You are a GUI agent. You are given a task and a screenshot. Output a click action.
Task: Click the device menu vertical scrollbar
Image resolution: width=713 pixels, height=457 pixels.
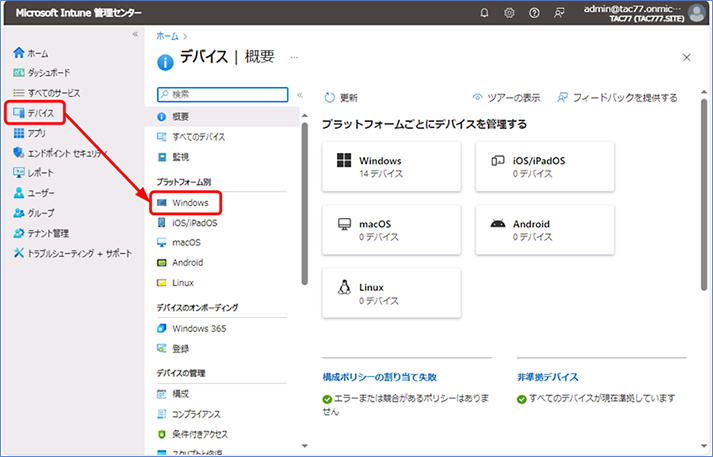pos(305,204)
